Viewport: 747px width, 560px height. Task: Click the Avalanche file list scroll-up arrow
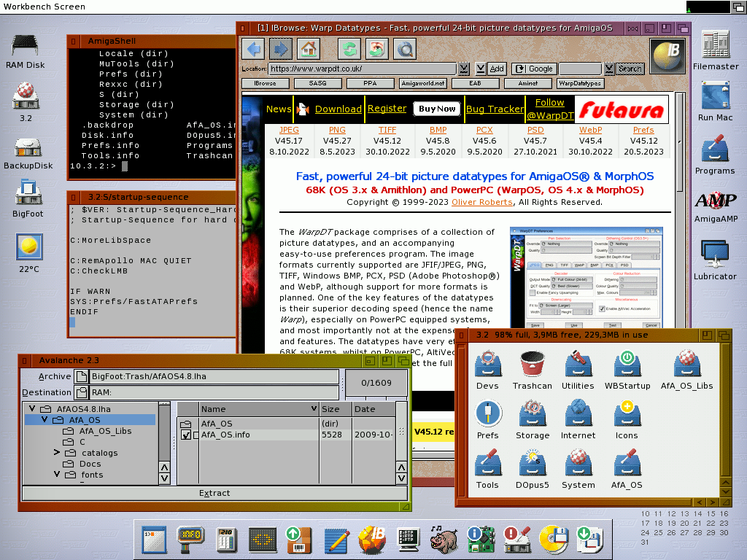402,467
